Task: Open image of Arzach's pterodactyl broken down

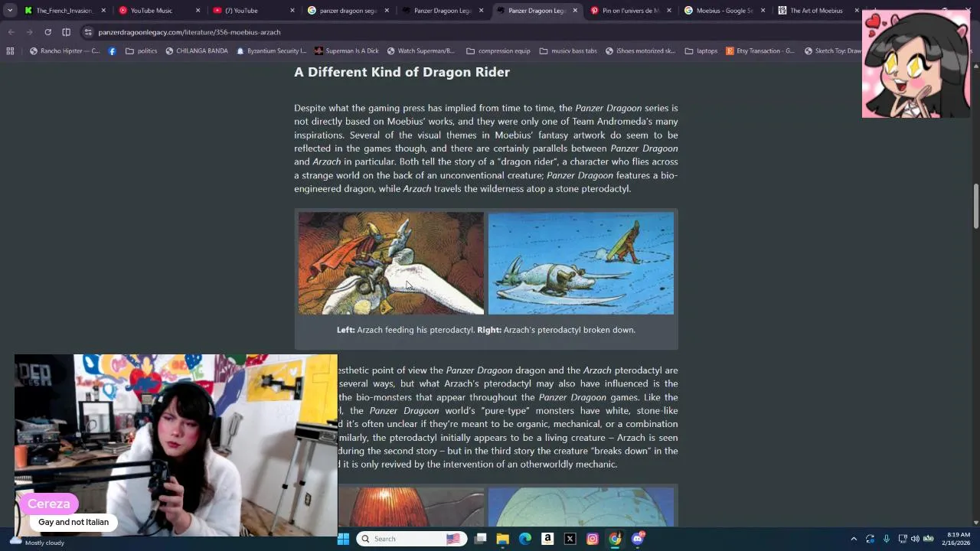Action: click(581, 263)
